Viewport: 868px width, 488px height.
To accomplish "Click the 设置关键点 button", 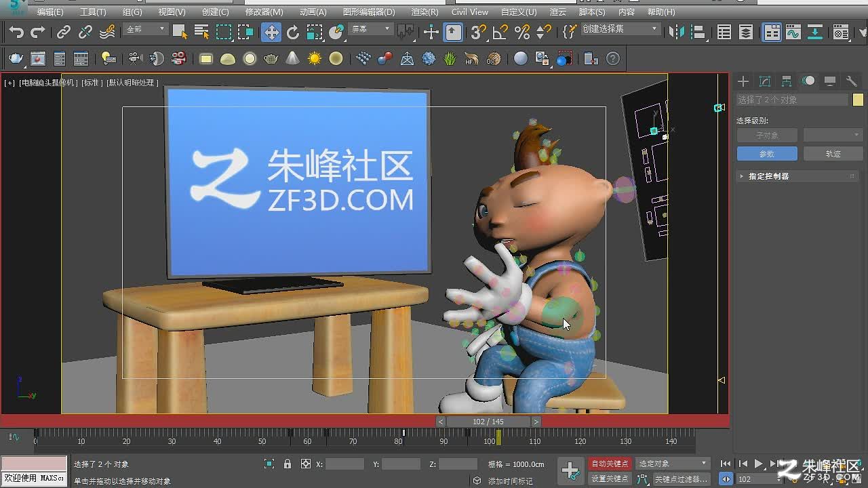I will (610, 479).
